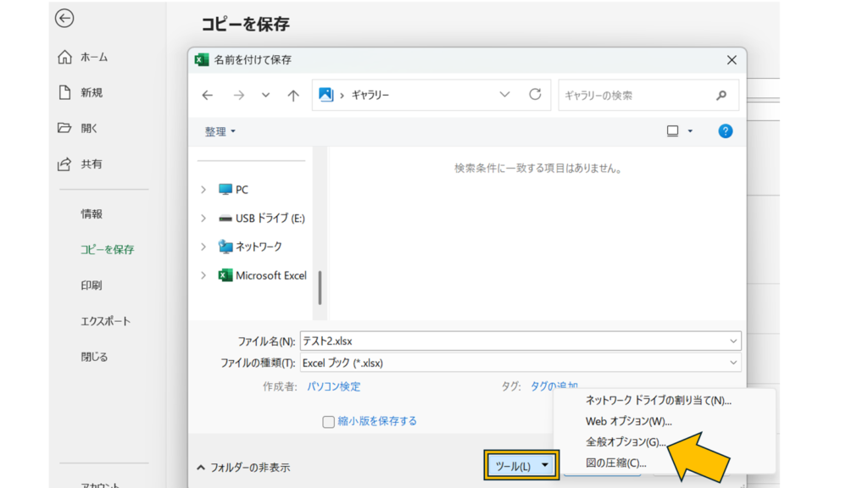Collapse folders with フォルダーの非表示
This screenshot has width=868, height=488.
pyautogui.click(x=243, y=467)
